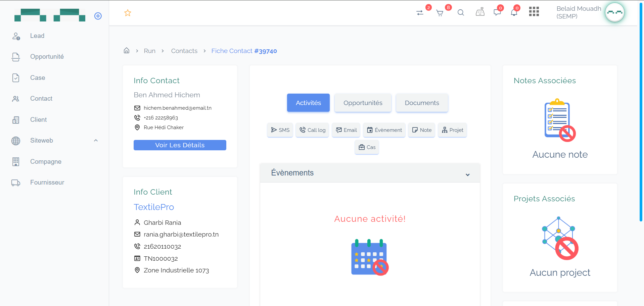Collapse the Évènements section chevron
The width and height of the screenshot is (644, 306).
[468, 175]
